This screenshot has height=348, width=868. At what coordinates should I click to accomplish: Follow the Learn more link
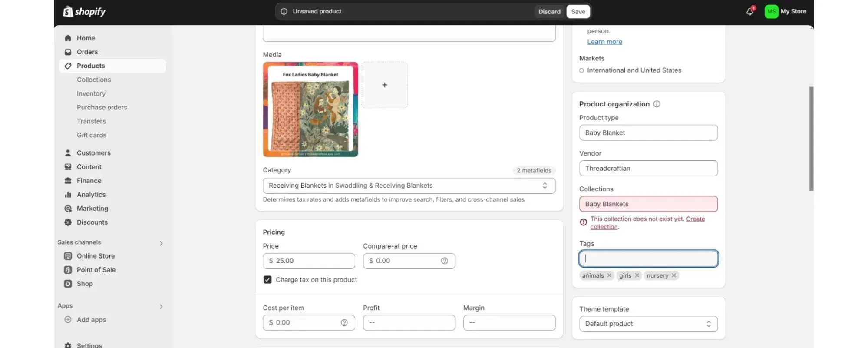604,42
